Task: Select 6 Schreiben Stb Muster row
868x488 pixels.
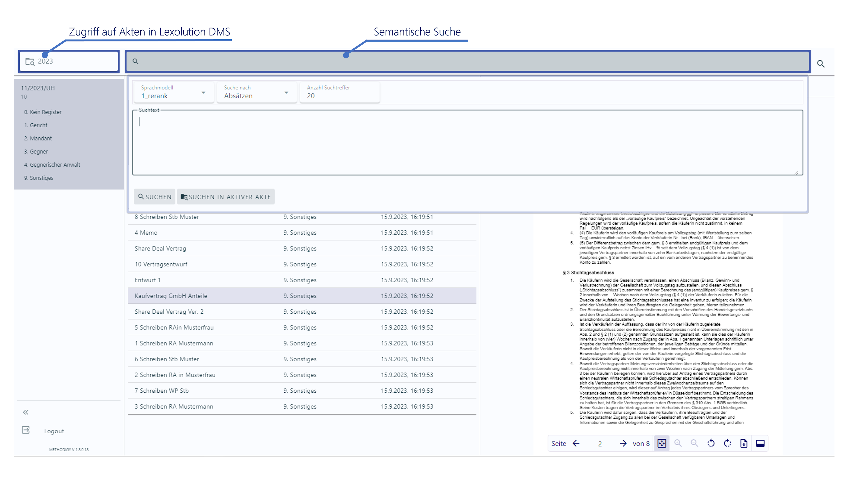Action: (x=302, y=359)
